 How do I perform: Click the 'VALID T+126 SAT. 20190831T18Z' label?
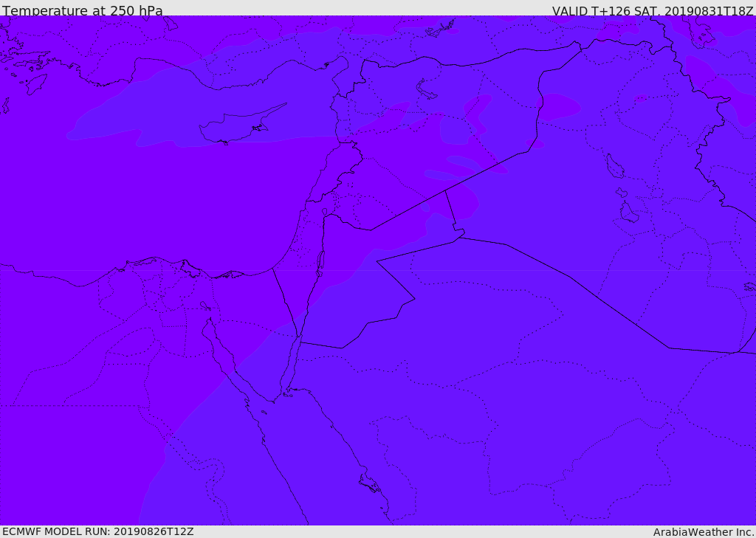coord(653,10)
